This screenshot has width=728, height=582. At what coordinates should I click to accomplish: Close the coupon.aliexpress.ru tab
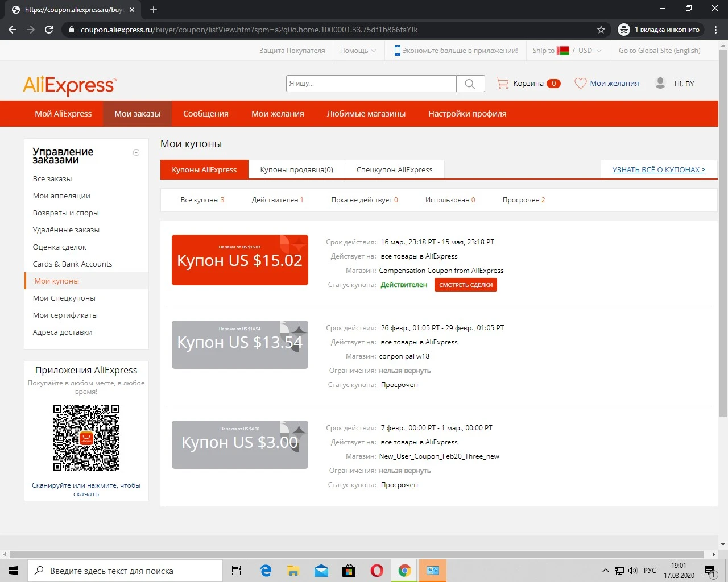(132, 10)
